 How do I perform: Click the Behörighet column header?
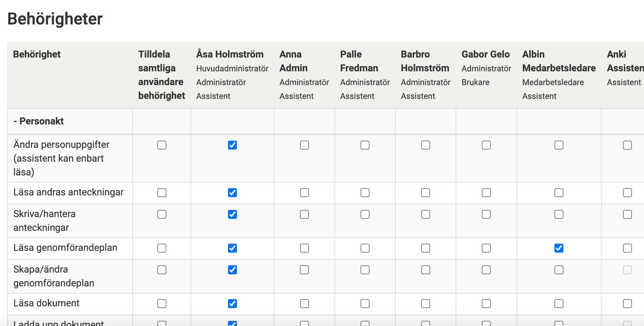(x=37, y=54)
